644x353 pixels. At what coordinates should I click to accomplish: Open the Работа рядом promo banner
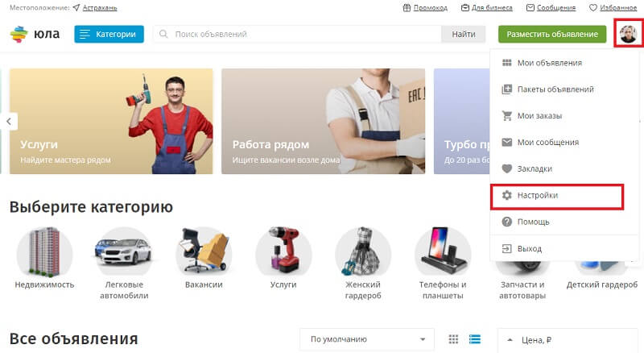(324, 122)
